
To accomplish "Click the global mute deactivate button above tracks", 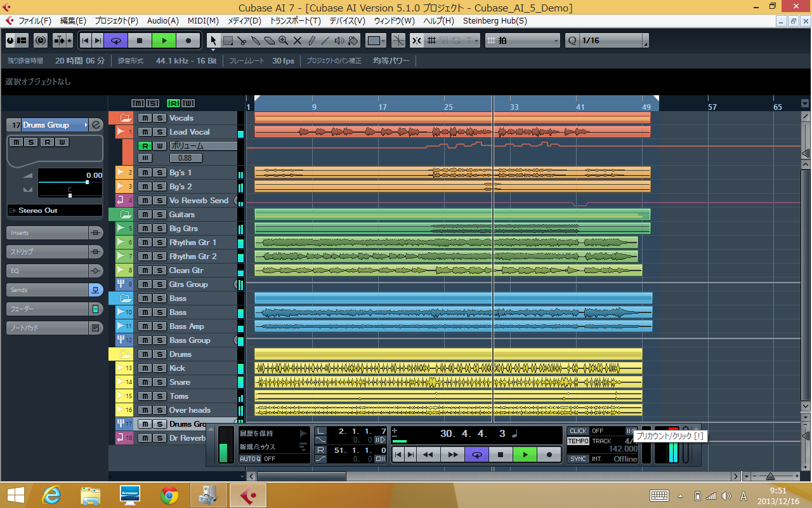I will [x=138, y=104].
